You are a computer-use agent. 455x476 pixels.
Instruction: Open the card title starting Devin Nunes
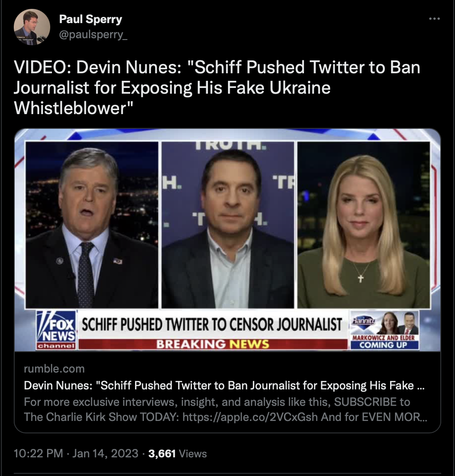[224, 385]
